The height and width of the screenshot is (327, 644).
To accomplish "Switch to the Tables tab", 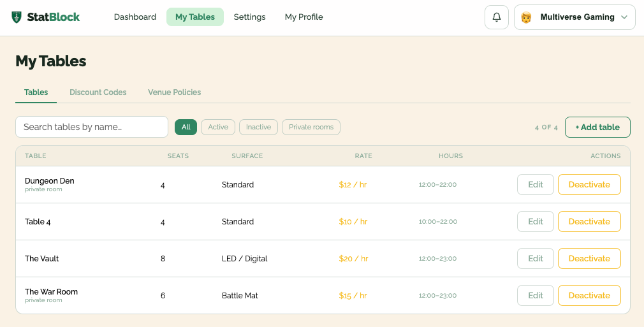I will click(x=36, y=92).
